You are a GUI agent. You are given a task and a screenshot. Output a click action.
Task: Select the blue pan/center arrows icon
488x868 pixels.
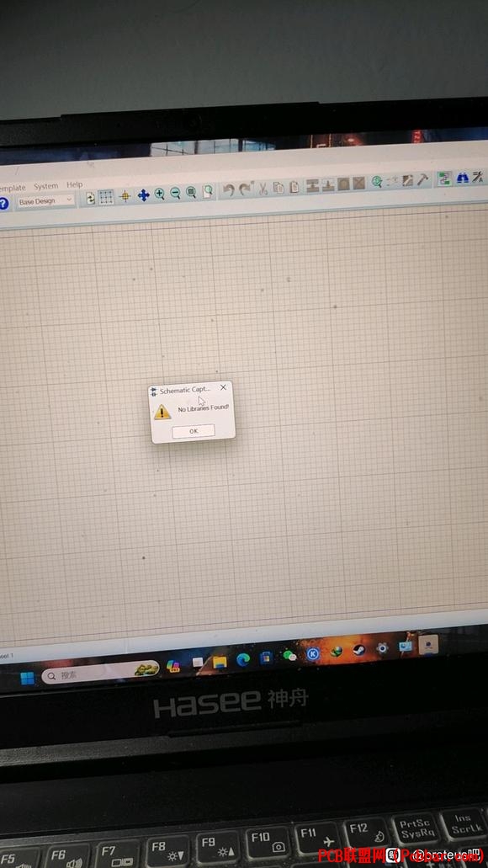point(143,195)
